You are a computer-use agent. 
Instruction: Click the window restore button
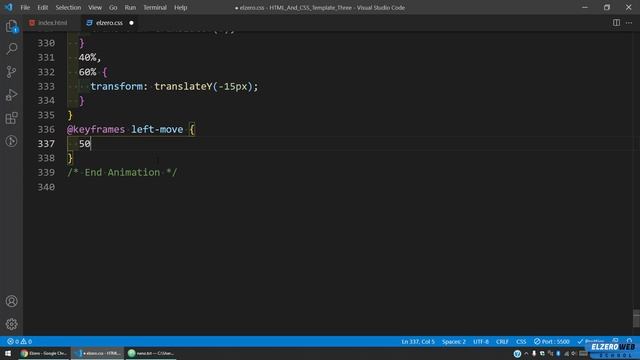[607, 7]
